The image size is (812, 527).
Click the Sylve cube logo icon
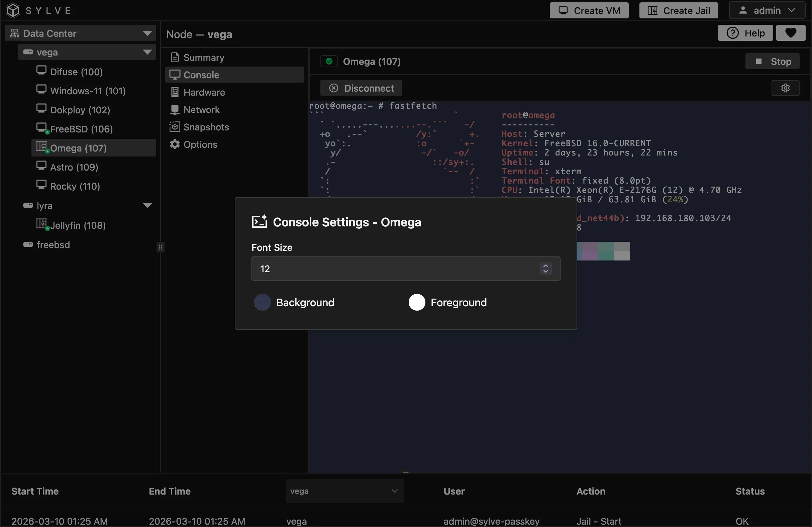pos(13,10)
